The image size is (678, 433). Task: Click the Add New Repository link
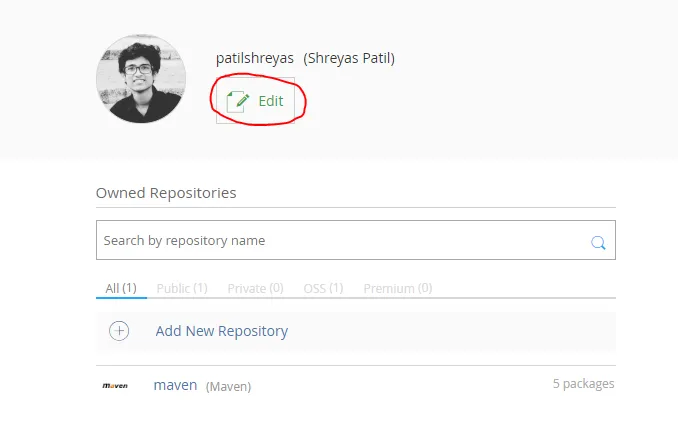(x=221, y=331)
